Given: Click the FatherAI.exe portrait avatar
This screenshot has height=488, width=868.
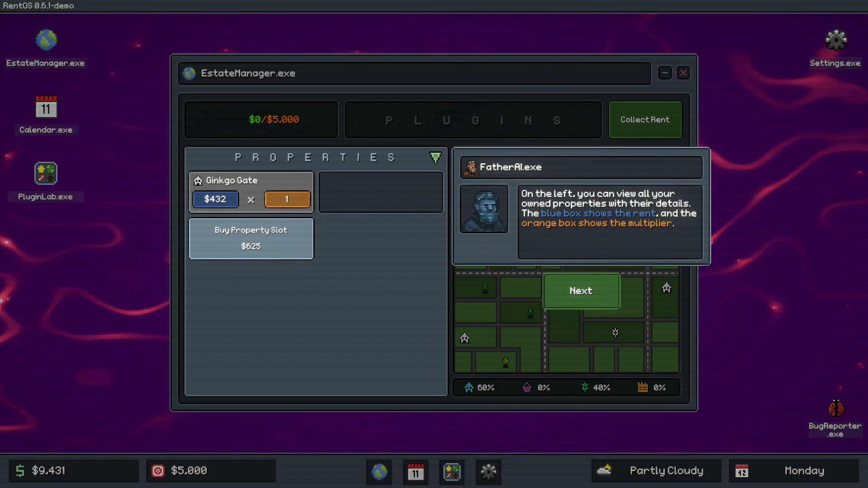Looking at the screenshot, I should [484, 209].
